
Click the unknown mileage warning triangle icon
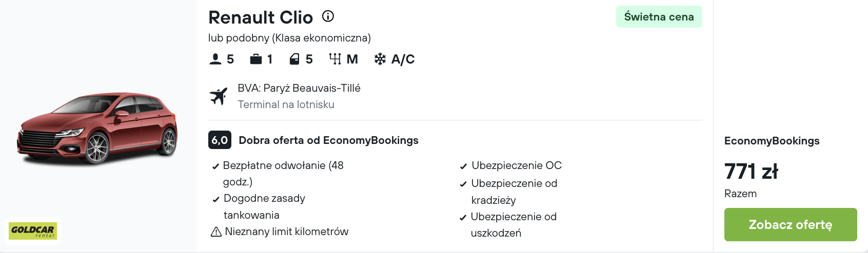click(x=216, y=232)
